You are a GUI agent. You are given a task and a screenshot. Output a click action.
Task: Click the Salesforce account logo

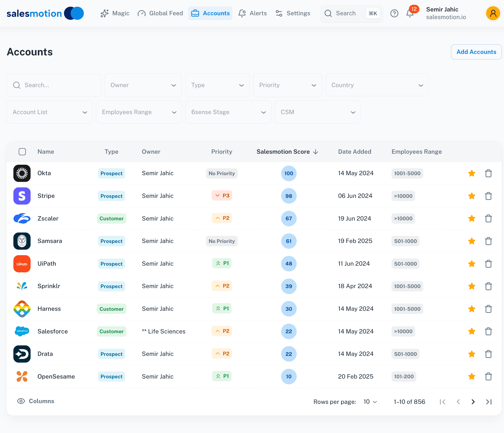click(x=22, y=331)
